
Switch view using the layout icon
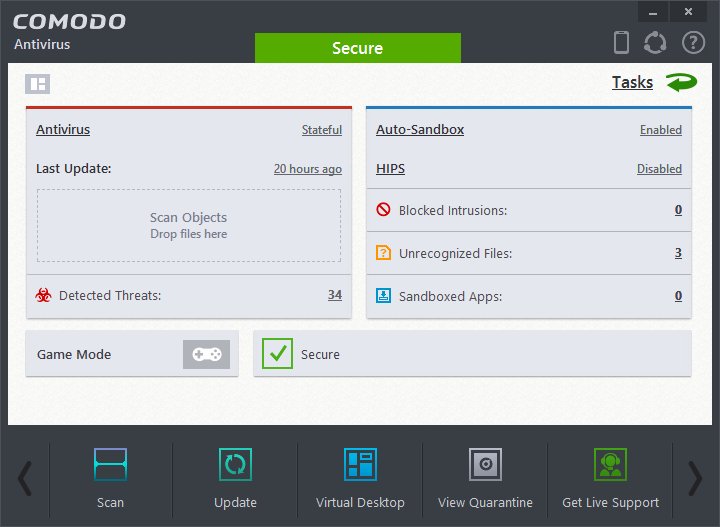point(38,84)
